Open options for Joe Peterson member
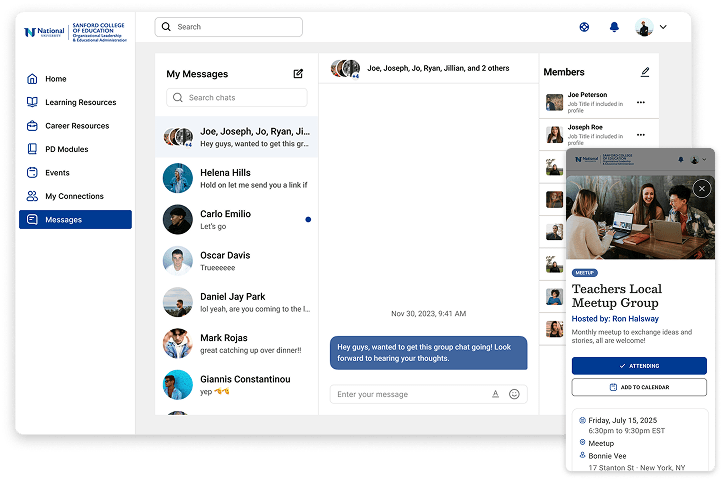This screenshot has height=479, width=722. 641,102
